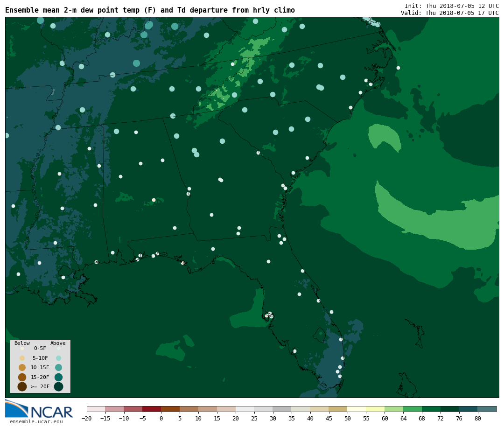
Task: Click the '50' colorbar tick label
Action: [x=348, y=418]
